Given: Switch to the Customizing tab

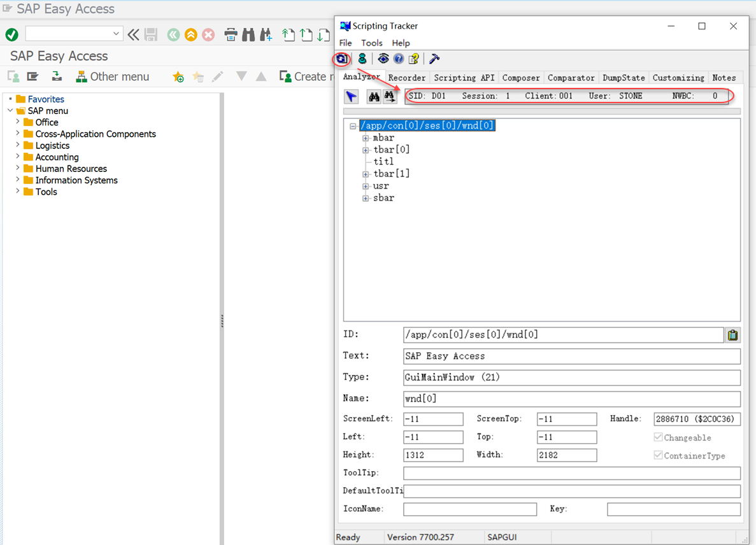Looking at the screenshot, I should click(x=678, y=78).
